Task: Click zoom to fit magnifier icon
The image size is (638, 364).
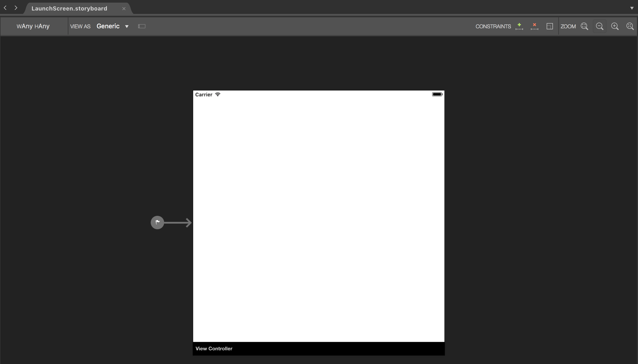Action: pyautogui.click(x=584, y=26)
